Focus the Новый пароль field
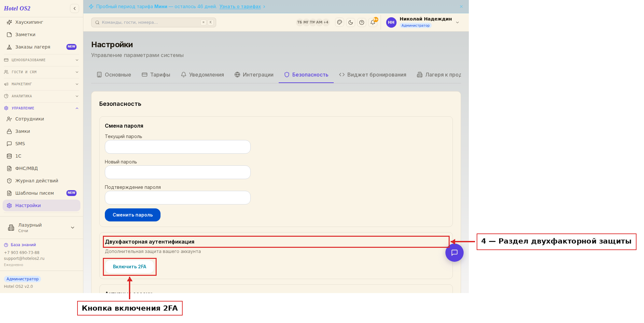 [177, 172]
